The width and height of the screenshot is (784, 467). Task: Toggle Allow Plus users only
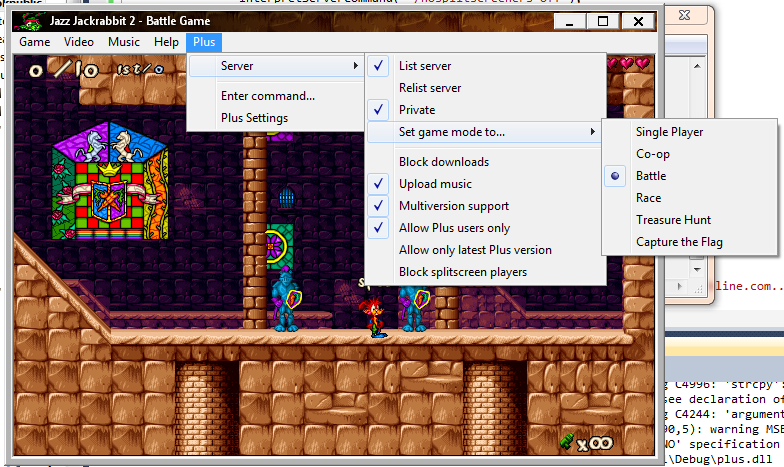click(x=454, y=228)
